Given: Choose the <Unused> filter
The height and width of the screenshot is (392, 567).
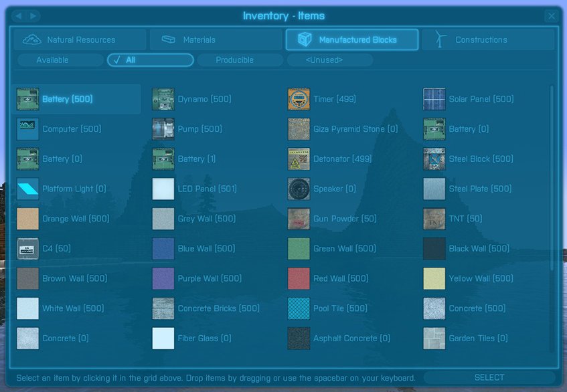Looking at the screenshot, I should 330,60.
